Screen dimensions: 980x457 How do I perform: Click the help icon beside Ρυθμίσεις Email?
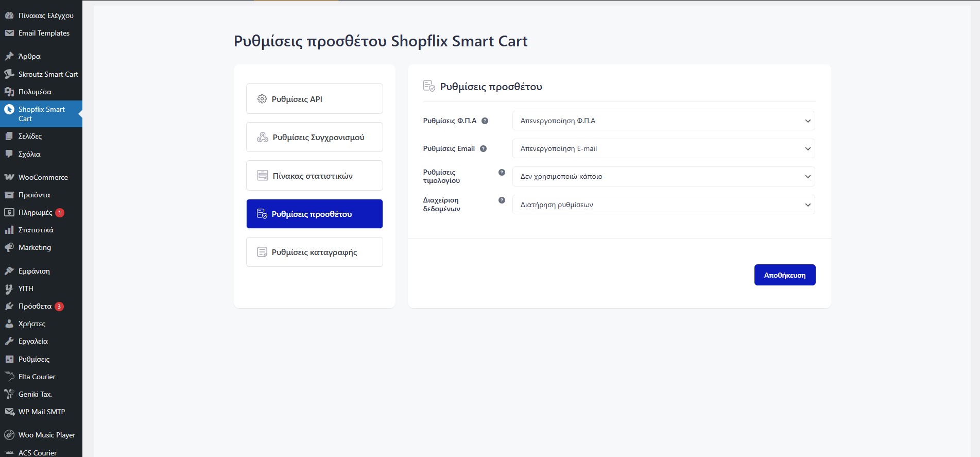tap(483, 149)
